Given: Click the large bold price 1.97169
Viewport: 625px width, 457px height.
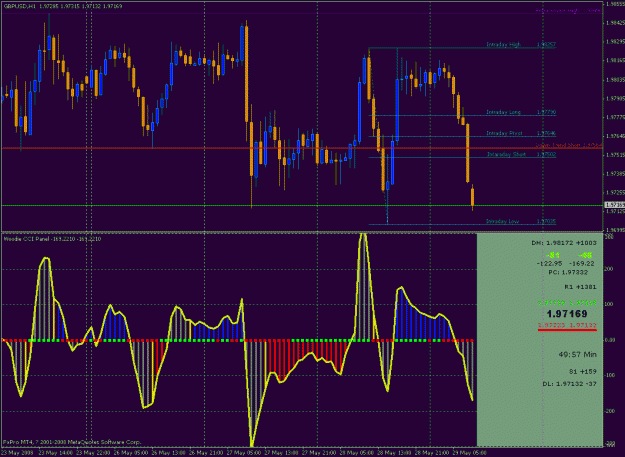Looking at the screenshot, I should pyautogui.click(x=567, y=314).
